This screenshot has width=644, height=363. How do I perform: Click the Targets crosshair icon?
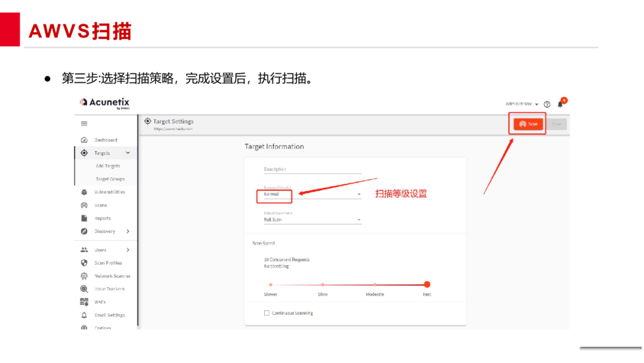(84, 153)
